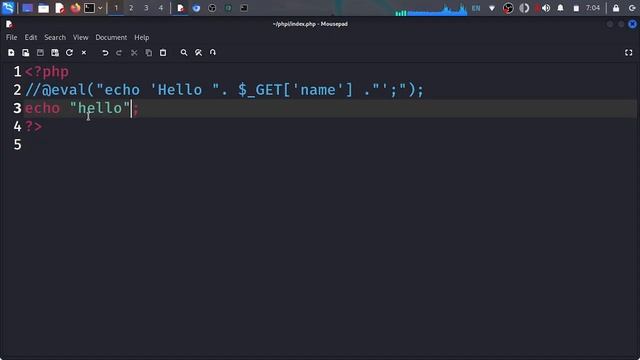The width and height of the screenshot is (640, 360).
Task: Reload the document from disk
Action: [69, 53]
